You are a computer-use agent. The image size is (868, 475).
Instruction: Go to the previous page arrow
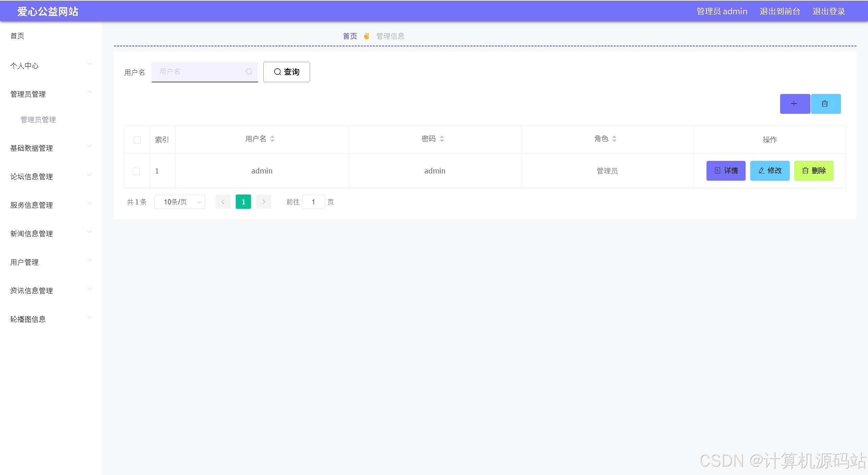(223, 202)
